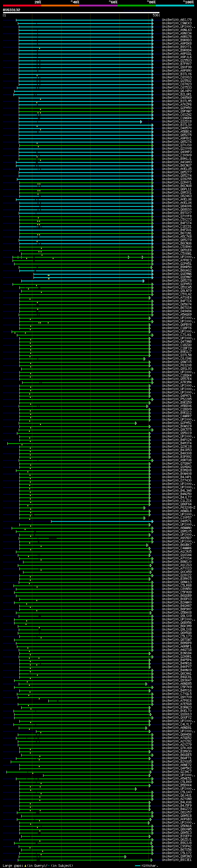Click hit label UniRef100_O48569
This screenshot has height=868, width=197.
click(x=176, y=98)
